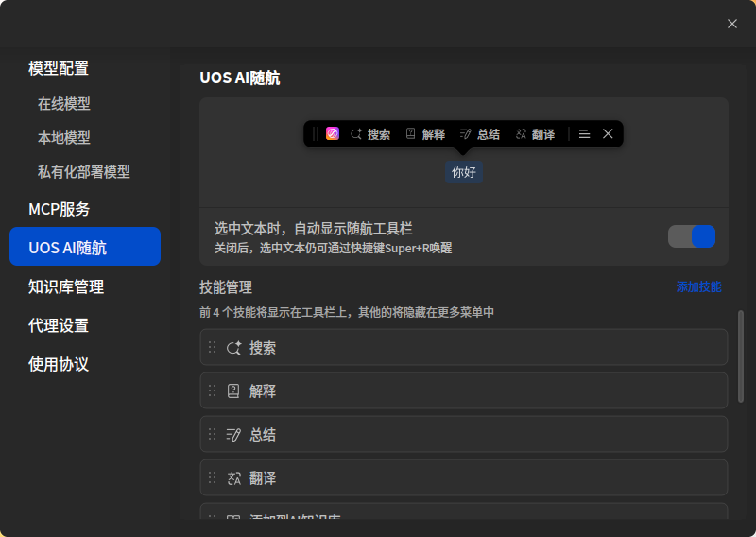Click drag handle of 总结 skill row

(212, 434)
